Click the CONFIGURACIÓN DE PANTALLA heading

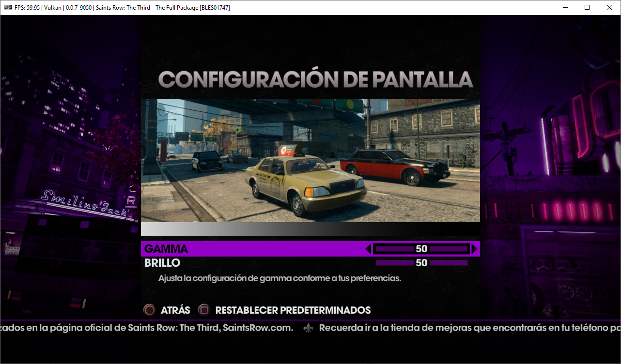(315, 79)
